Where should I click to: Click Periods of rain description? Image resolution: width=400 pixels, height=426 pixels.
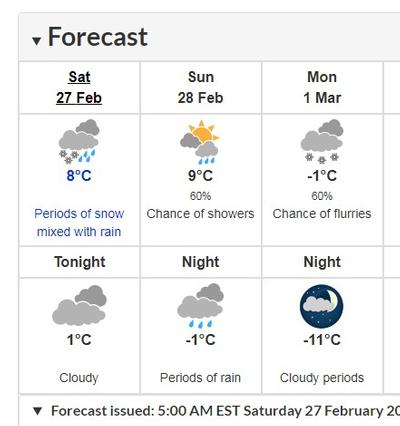click(200, 378)
